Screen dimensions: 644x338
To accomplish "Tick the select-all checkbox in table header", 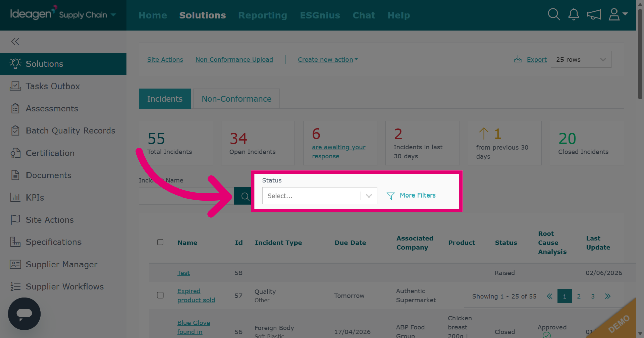I will click(160, 242).
